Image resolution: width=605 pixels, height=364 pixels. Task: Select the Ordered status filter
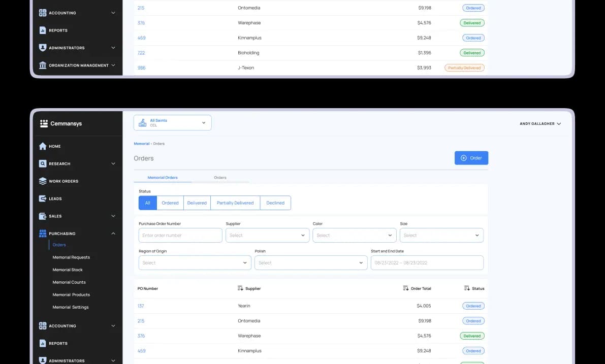coord(170,203)
